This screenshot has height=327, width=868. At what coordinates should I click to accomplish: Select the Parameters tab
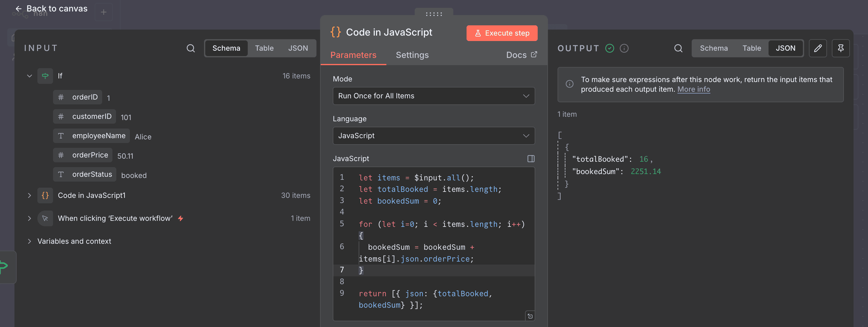click(353, 55)
